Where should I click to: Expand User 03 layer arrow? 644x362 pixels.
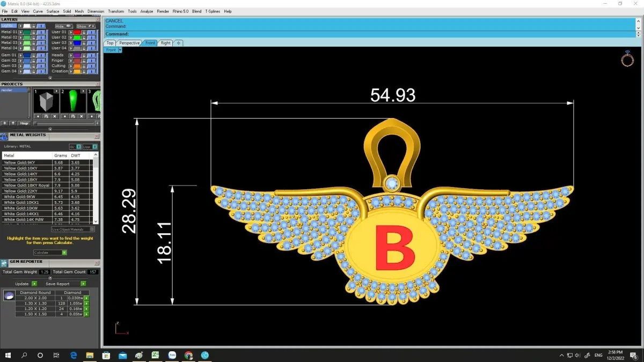pos(71,43)
